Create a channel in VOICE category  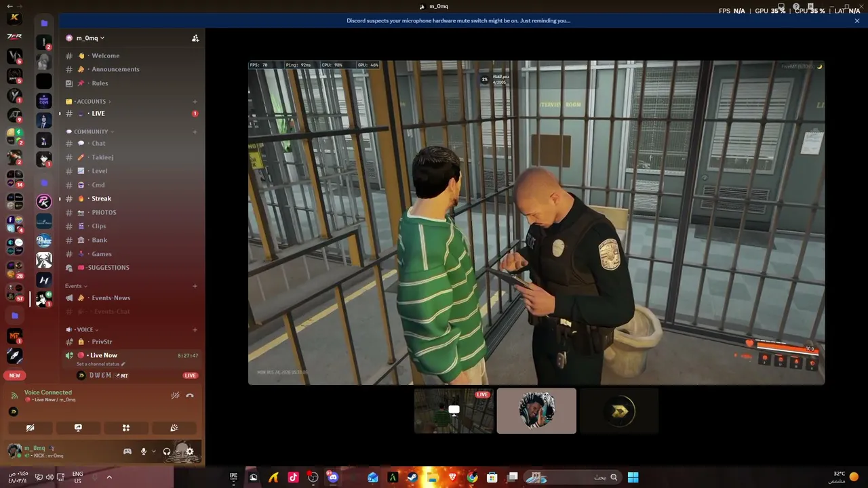195,329
